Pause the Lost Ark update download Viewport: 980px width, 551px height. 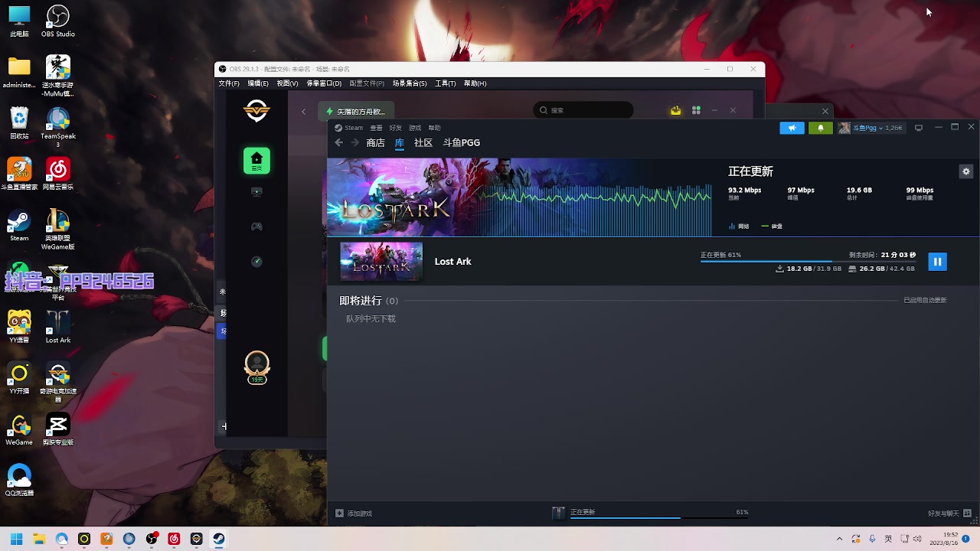click(x=937, y=262)
